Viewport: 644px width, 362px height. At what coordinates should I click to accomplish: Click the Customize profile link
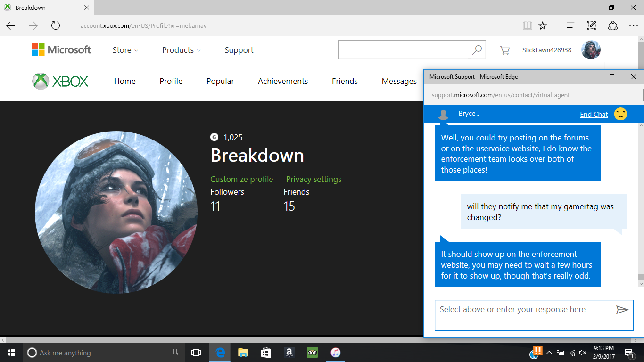(x=242, y=179)
